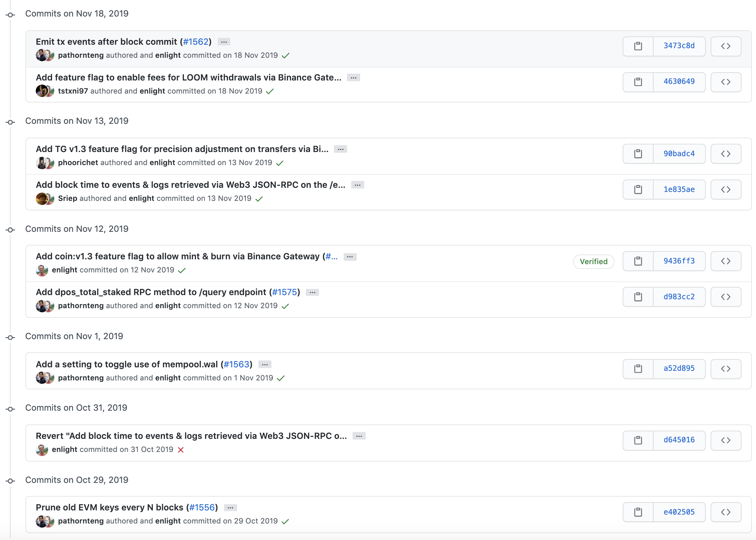
Task: Open author profile pathorntenq on mempool.wal commit
Action: 81,378
